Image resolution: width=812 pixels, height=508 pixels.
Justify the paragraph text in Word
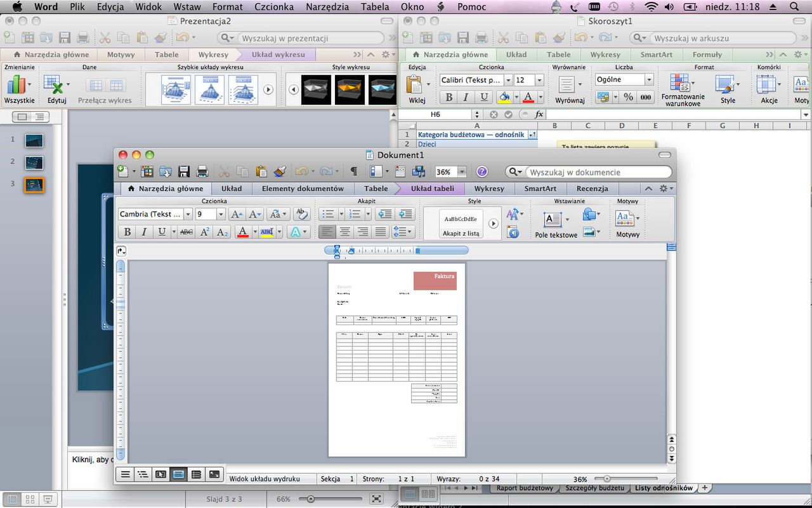click(381, 232)
